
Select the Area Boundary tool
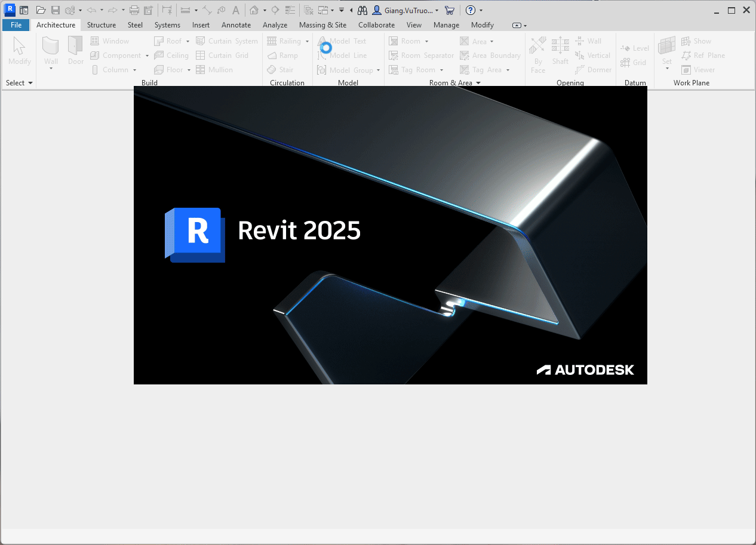click(x=490, y=56)
